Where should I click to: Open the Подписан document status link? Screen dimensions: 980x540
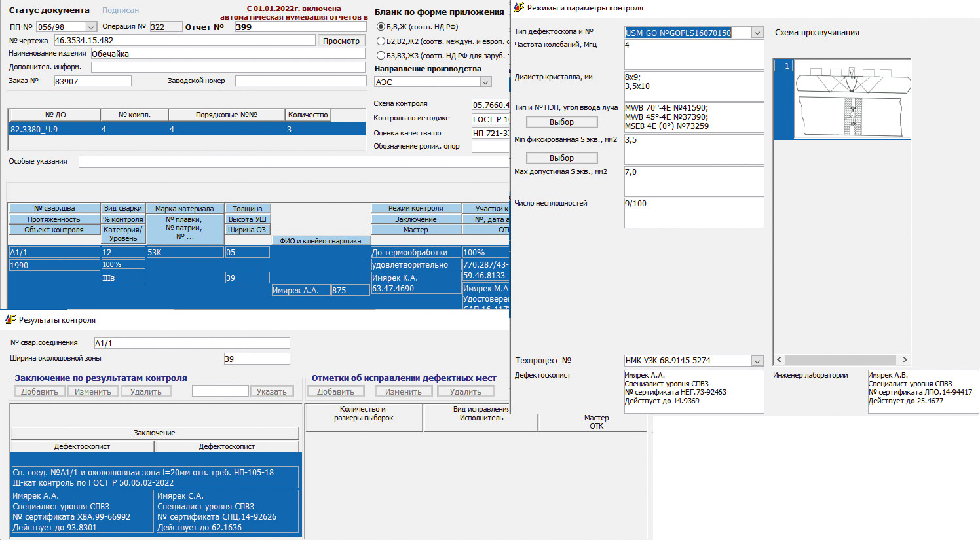(120, 10)
